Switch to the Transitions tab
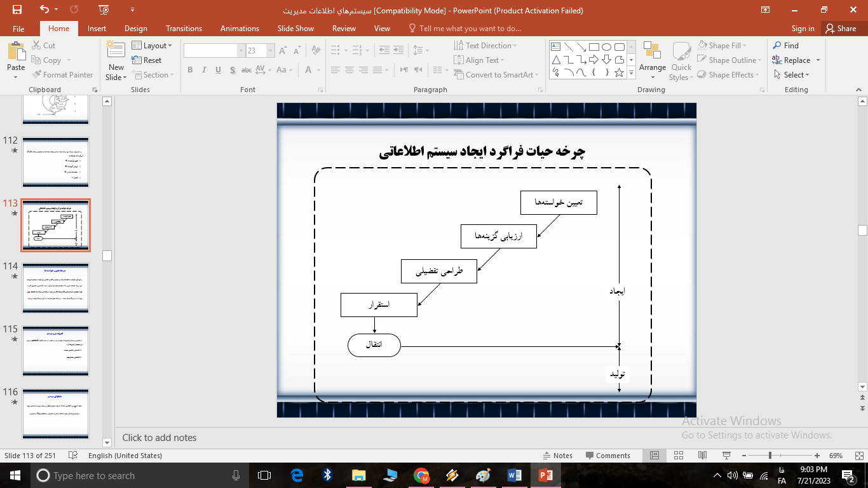 tap(184, 29)
